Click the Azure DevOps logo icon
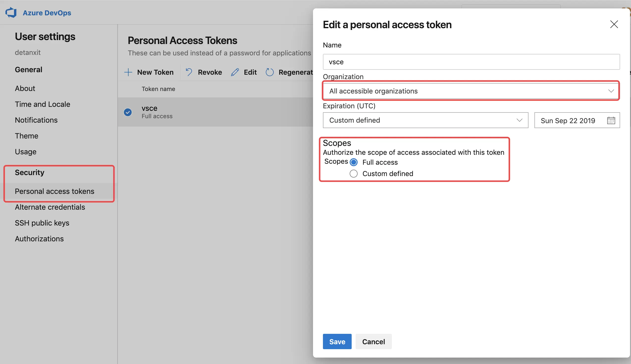Screen dimensions: 631x364 (x=11, y=13)
